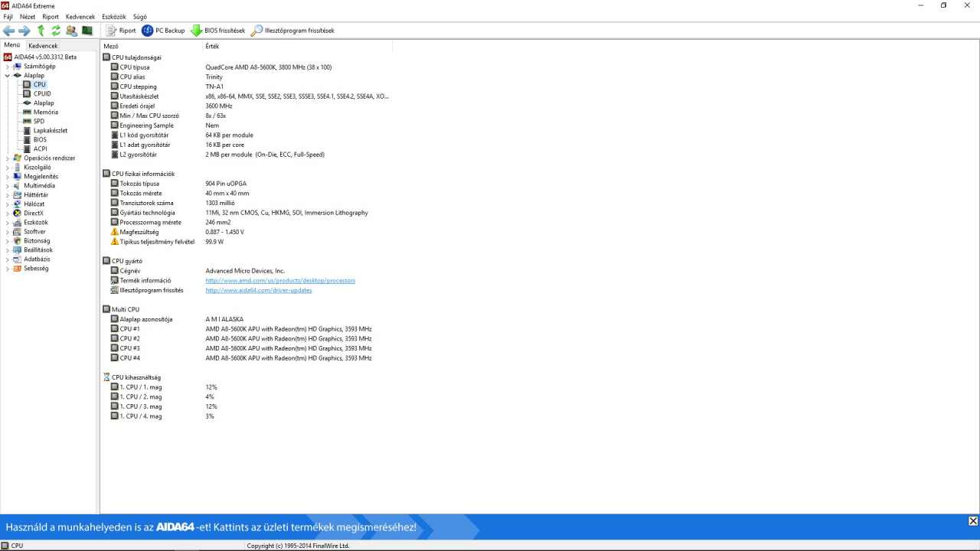Open the Fájl menu
This screenshot has width=980, height=551.
tap(8, 16)
